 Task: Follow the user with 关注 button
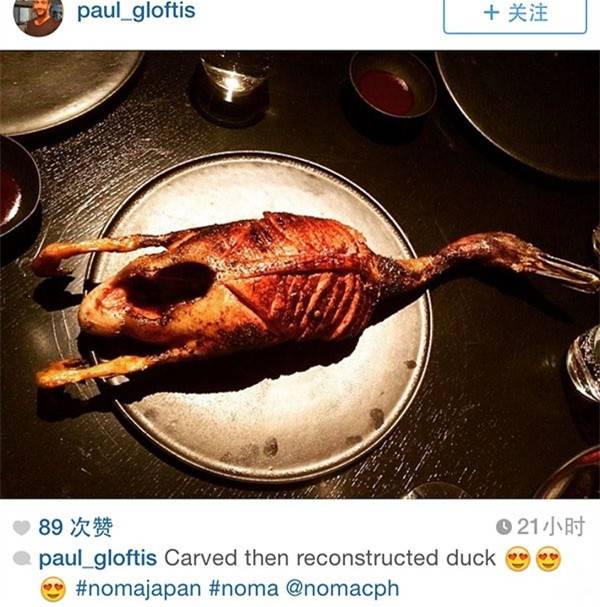pos(515,15)
